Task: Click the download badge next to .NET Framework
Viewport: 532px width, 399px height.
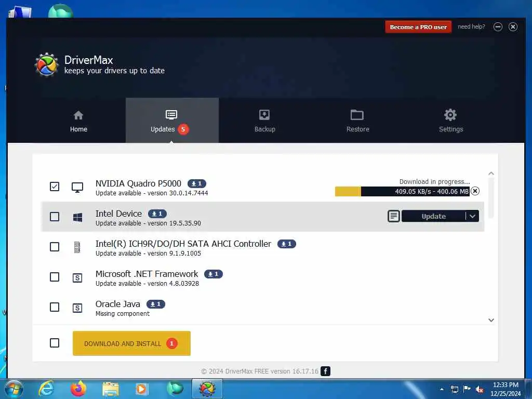Action: (214, 274)
